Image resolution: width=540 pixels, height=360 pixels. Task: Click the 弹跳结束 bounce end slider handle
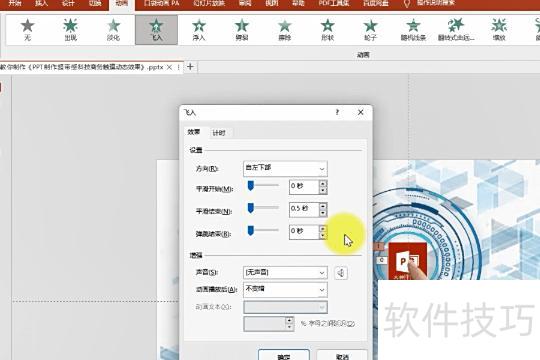[251, 230]
